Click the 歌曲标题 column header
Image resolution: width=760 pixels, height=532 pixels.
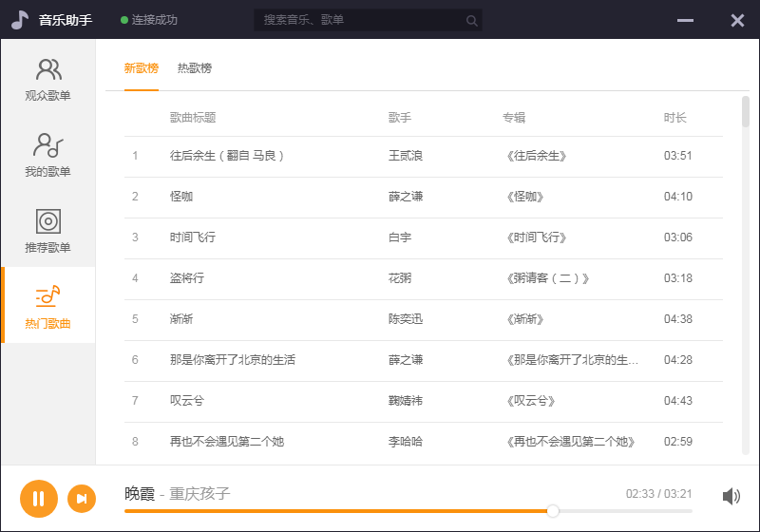click(x=193, y=118)
